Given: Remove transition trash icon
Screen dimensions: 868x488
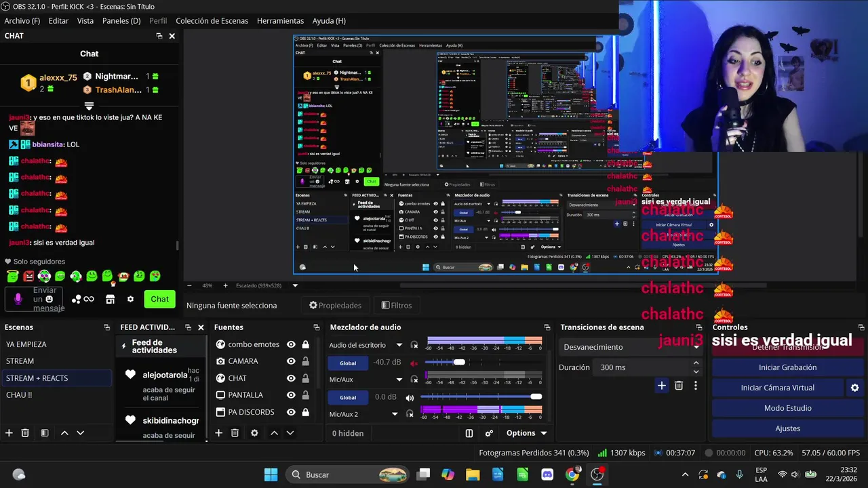Looking at the screenshot, I should (x=679, y=386).
